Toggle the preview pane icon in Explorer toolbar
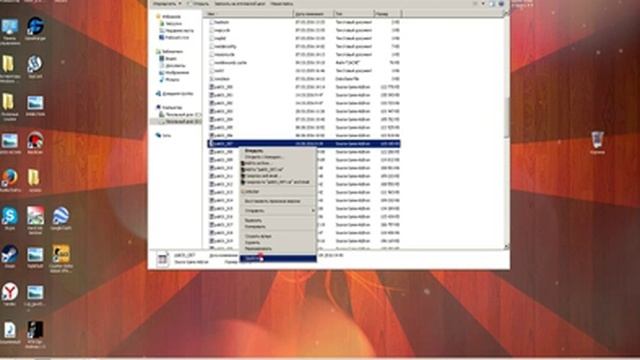Viewport: 640px width, 360px height. click(492, 4)
